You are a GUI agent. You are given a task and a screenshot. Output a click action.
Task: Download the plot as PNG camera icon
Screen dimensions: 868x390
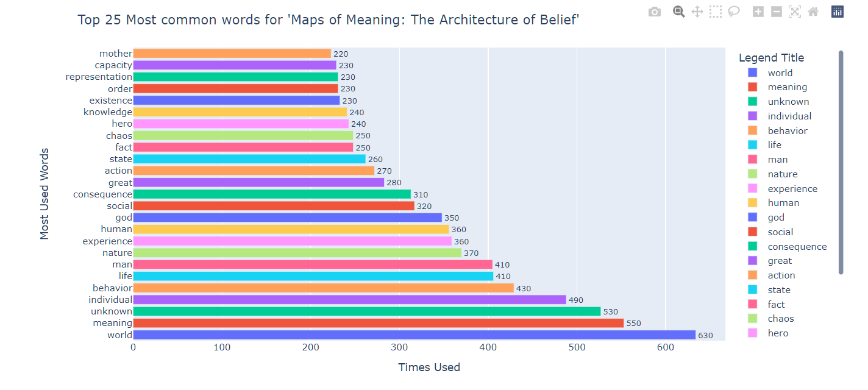[x=655, y=12]
